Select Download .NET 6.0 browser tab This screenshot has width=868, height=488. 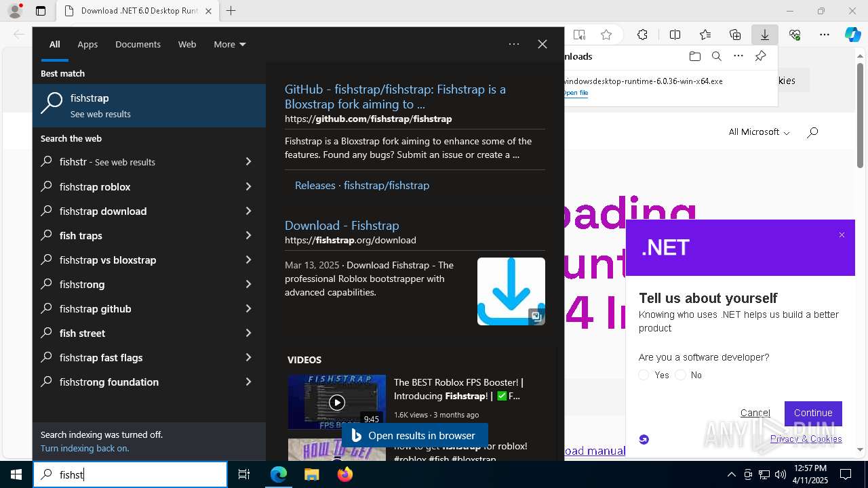point(138,11)
